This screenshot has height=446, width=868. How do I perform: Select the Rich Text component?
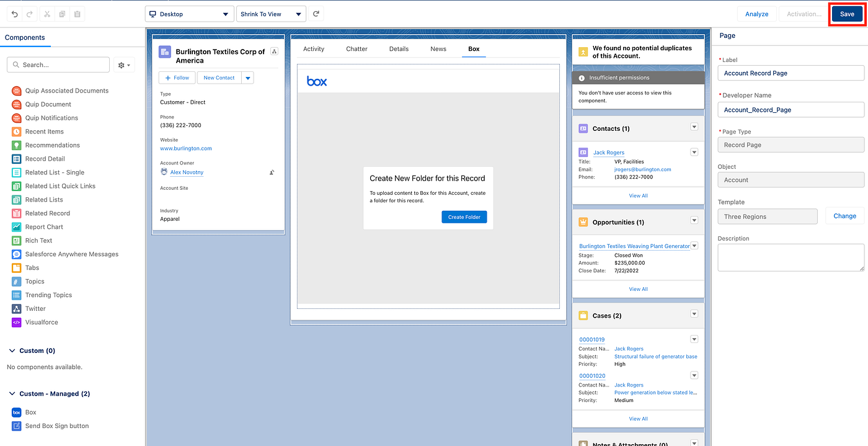[32, 241]
